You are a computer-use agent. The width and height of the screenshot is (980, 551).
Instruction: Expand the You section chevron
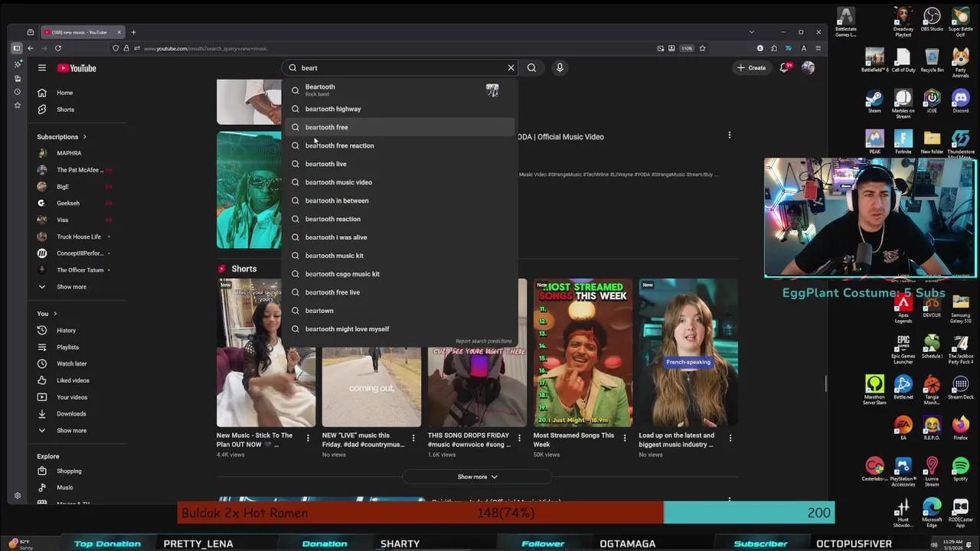tap(55, 314)
